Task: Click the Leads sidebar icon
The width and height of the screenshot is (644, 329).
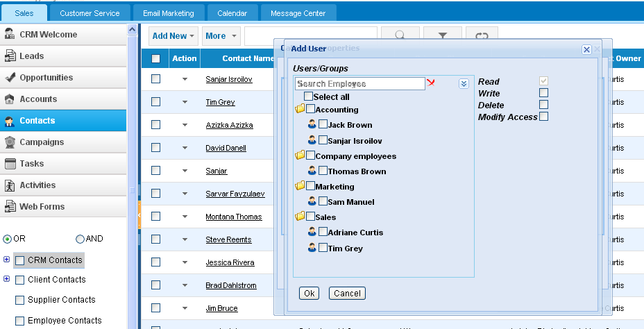Action: (x=10, y=56)
